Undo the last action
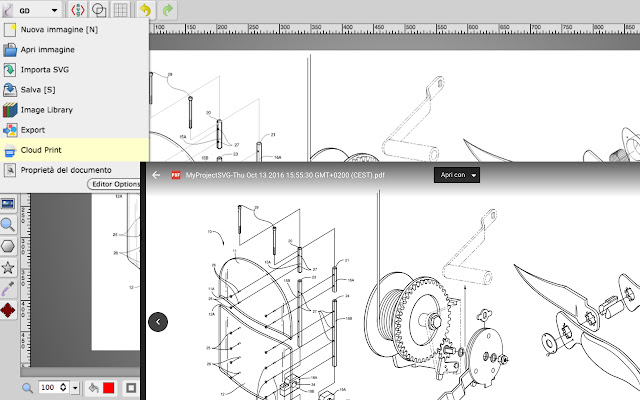Viewport: 640px width, 400px height. coord(146,10)
